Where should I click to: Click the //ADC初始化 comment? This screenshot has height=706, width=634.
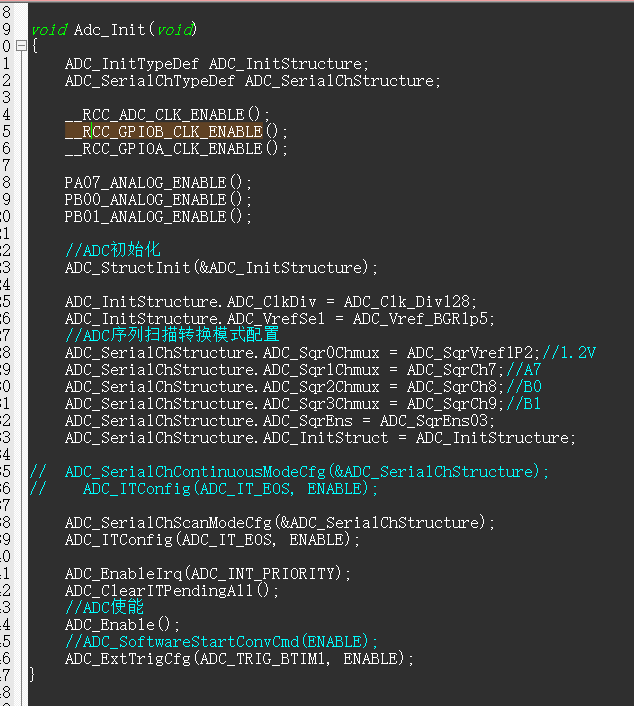coord(113,250)
